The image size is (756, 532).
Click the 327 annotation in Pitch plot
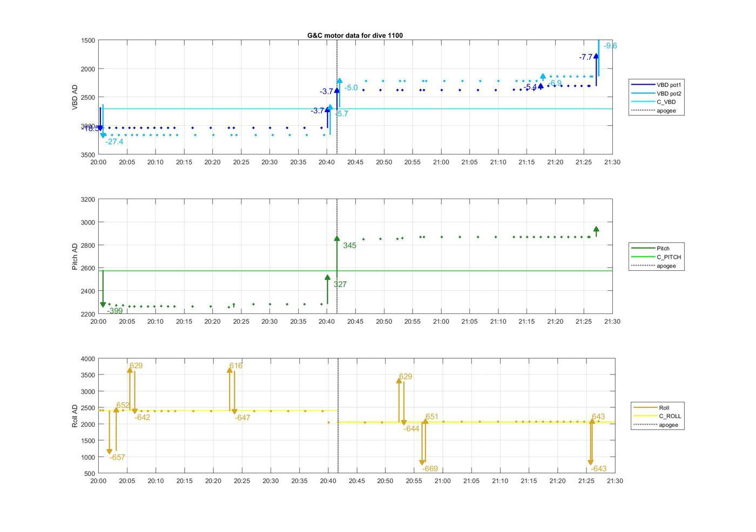(x=340, y=284)
